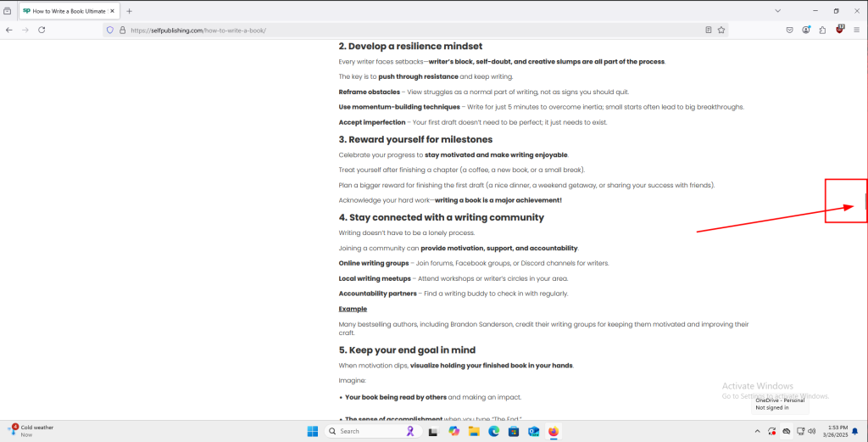The height and width of the screenshot is (442, 868).
Task: Open the Cold weather widget
Action: point(32,430)
